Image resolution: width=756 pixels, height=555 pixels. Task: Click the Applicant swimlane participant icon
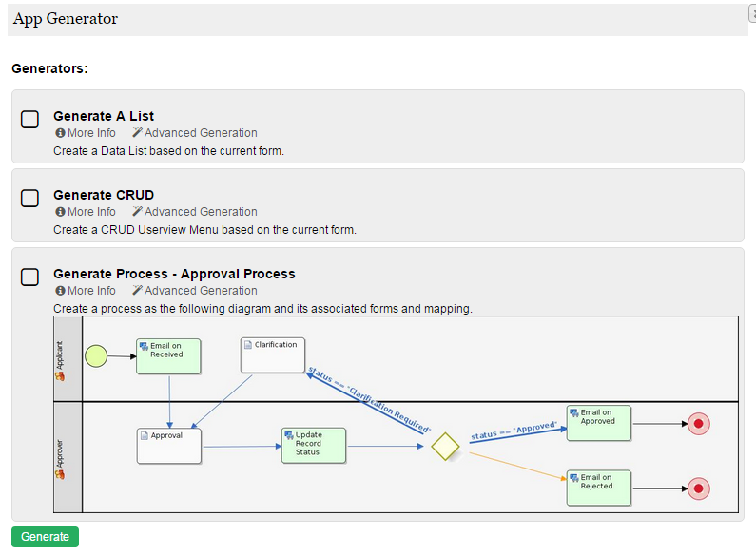pyautogui.click(x=60, y=376)
